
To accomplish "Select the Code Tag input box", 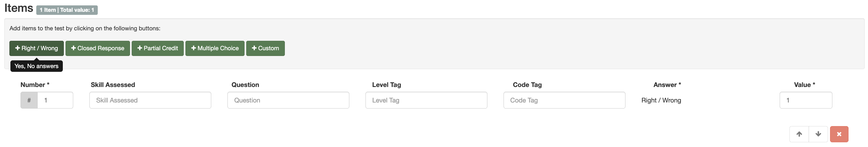I will 564,100.
